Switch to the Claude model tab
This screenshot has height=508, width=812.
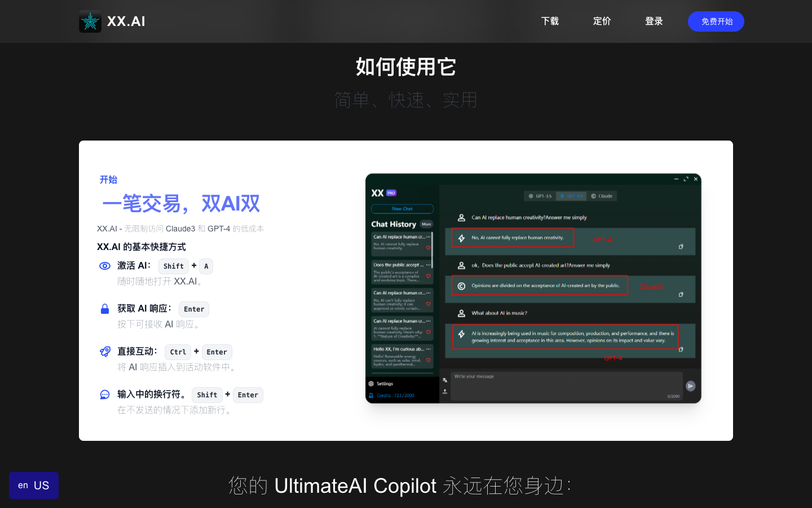[x=602, y=196]
